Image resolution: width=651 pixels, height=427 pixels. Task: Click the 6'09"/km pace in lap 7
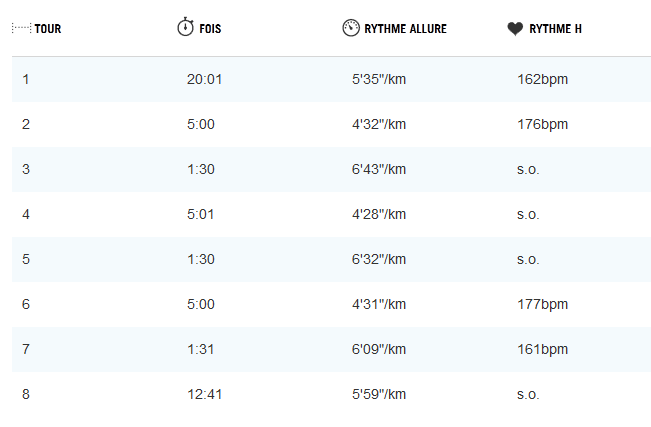point(379,349)
